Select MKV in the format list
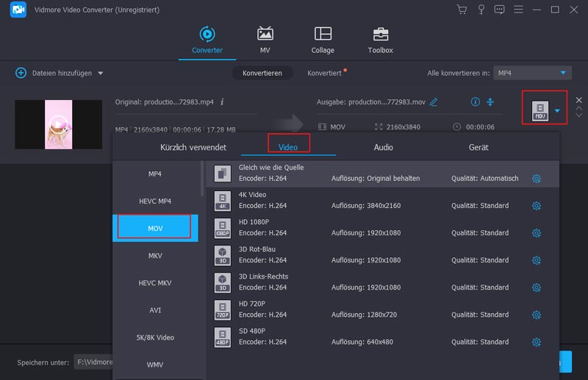 coord(155,255)
